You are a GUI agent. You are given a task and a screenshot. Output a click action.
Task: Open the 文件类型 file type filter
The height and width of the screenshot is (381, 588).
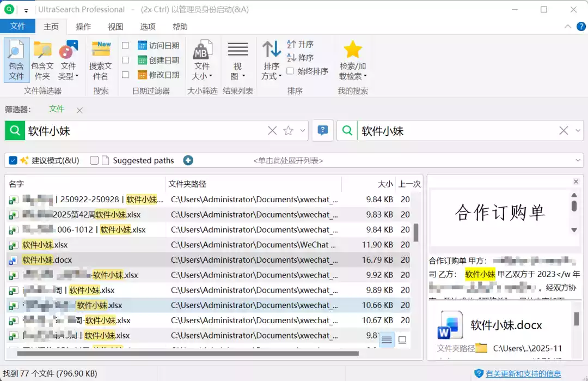[68, 60]
